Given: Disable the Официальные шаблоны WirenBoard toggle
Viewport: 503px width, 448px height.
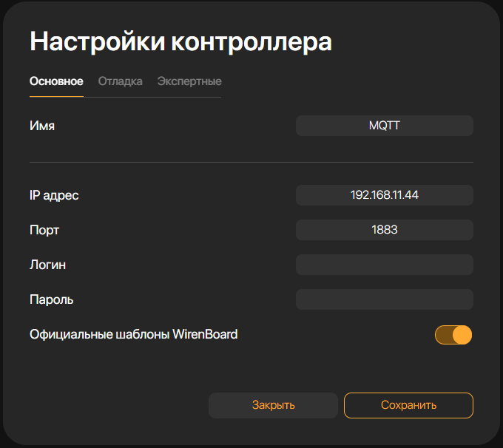Looking at the screenshot, I should tap(453, 335).
